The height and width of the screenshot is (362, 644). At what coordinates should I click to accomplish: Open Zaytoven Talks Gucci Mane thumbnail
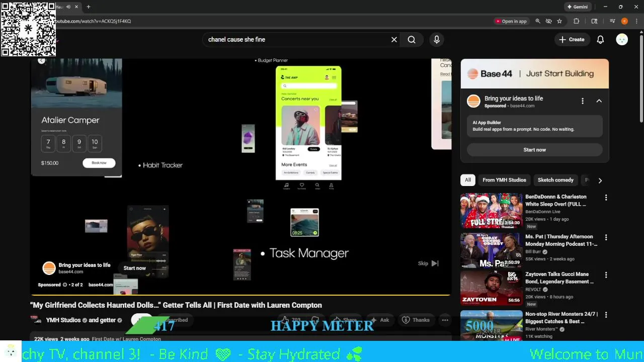(491, 288)
